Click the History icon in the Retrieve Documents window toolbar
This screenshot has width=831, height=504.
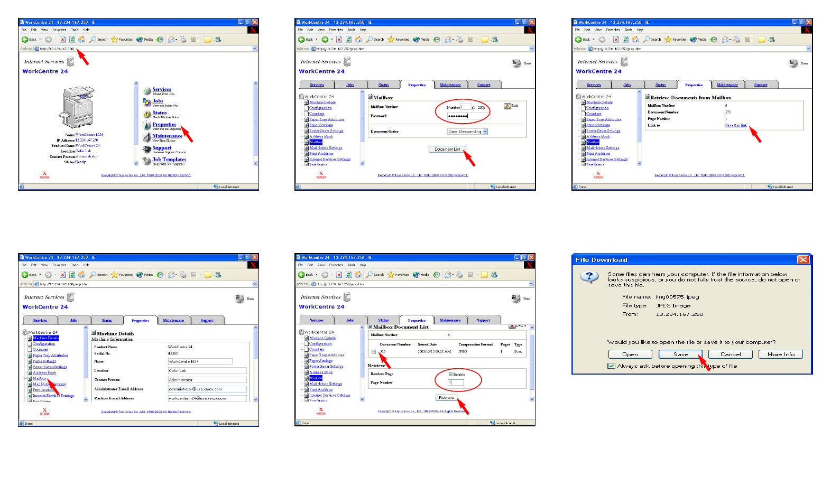point(714,40)
